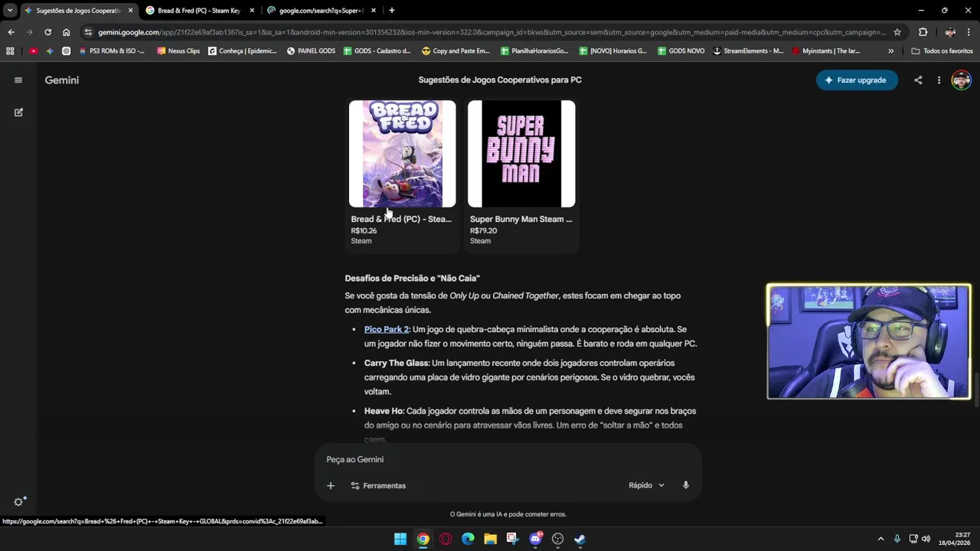Open a new browser tab
Viewport: 980px width, 551px height.
point(391,11)
